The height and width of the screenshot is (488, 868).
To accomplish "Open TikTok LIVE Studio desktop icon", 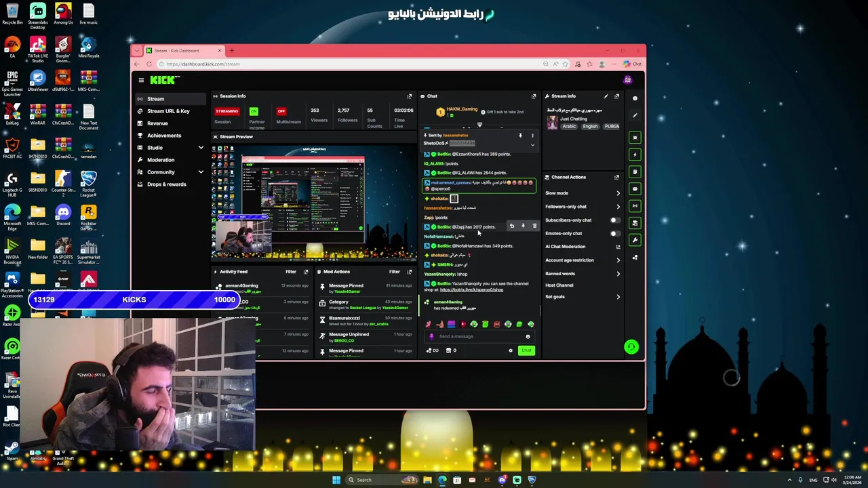I will [37, 49].
